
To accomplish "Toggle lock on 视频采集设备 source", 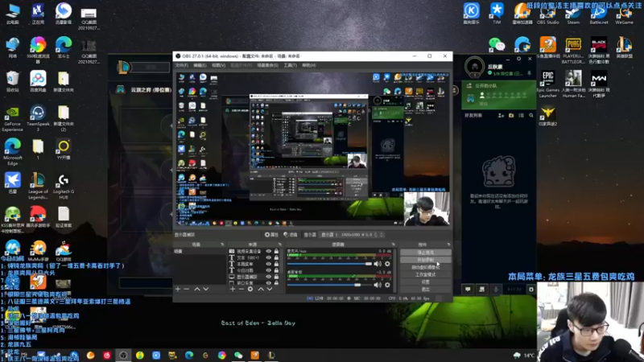I will click(x=276, y=251).
